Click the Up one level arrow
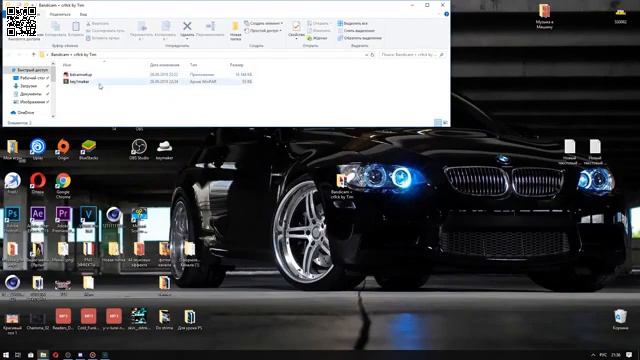Screen dimensions: 640x360 [x=33, y=54]
